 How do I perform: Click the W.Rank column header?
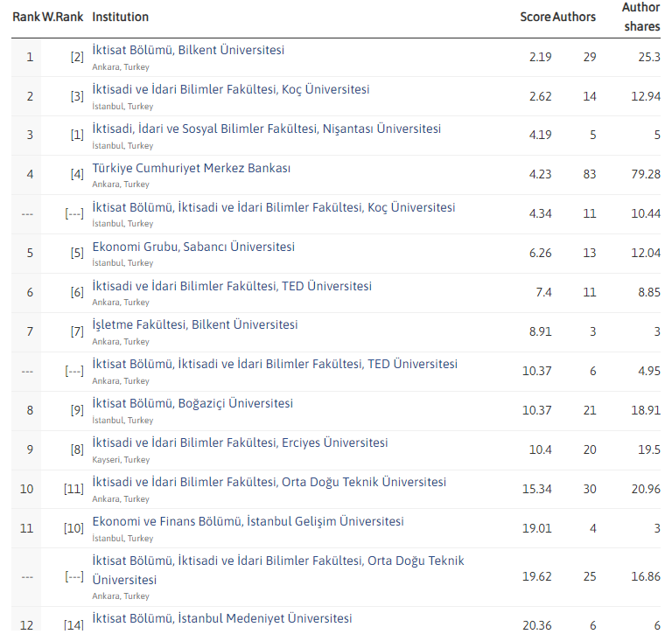62,17
